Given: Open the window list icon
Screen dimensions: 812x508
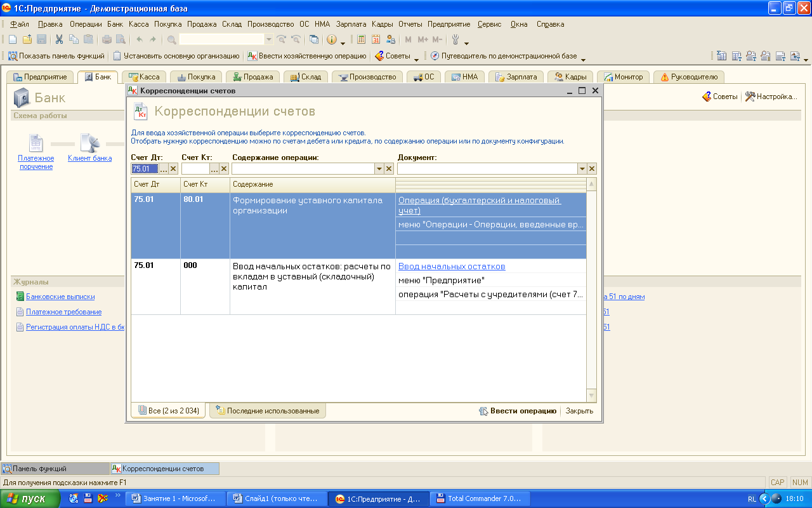Looking at the screenshot, I should 314,39.
